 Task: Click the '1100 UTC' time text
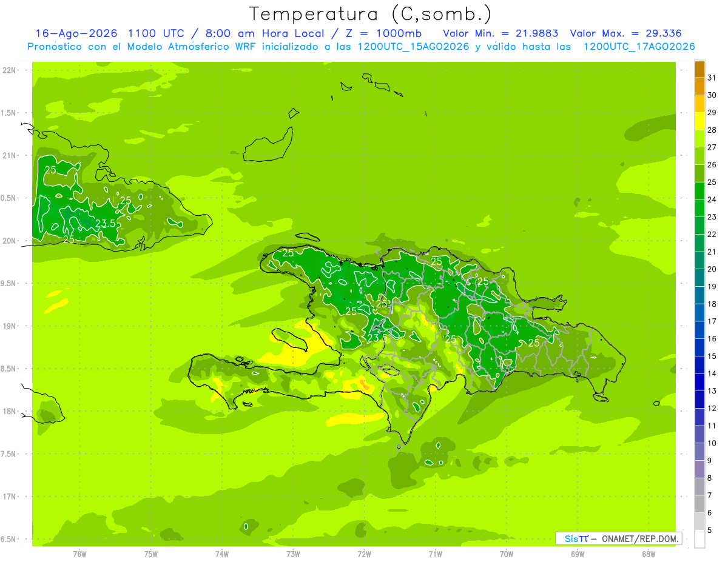tap(155, 33)
